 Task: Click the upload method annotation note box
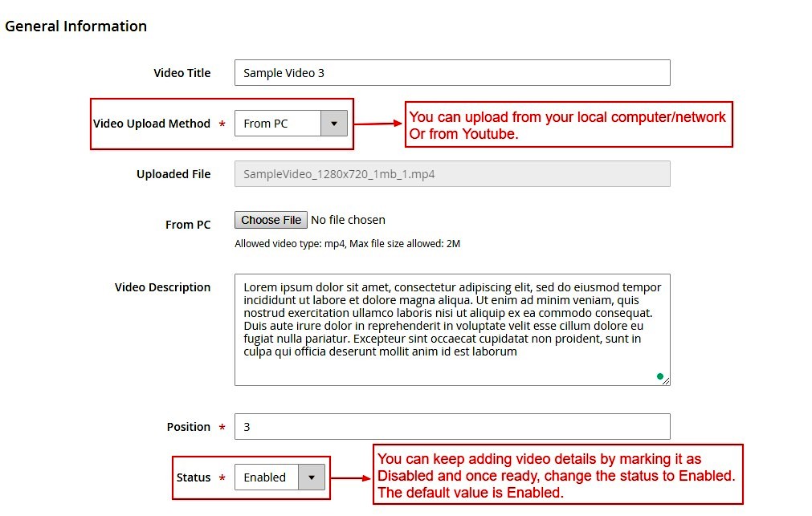point(568,125)
